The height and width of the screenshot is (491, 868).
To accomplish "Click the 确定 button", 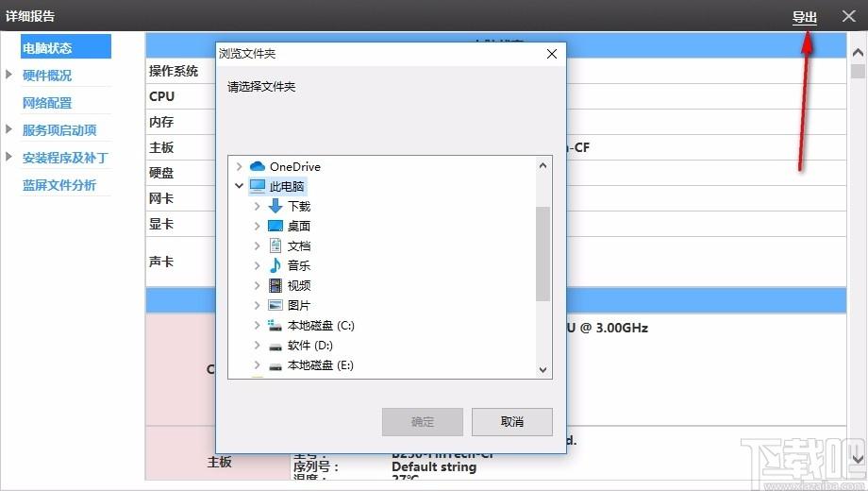I will pyautogui.click(x=423, y=422).
